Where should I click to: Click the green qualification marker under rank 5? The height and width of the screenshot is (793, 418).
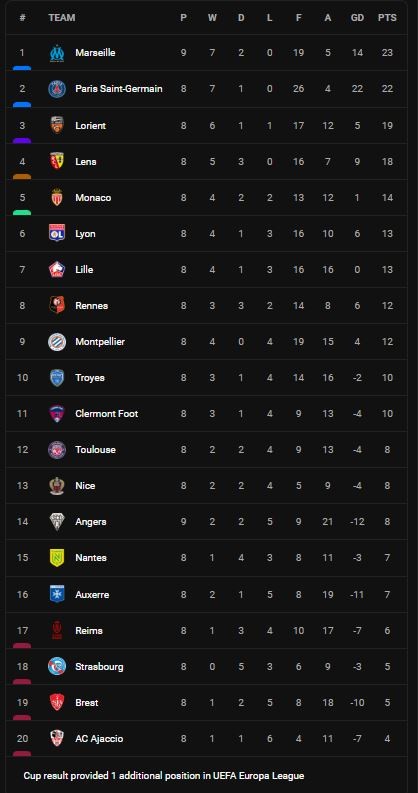[x=22, y=212]
